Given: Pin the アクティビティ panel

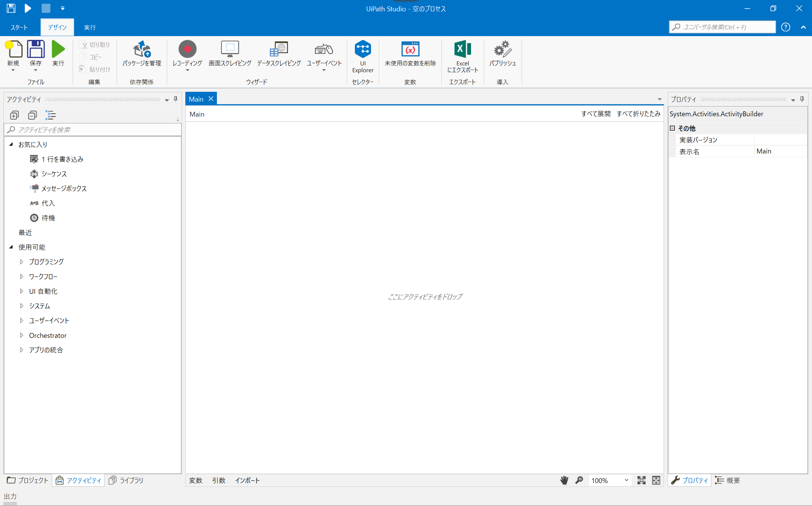Looking at the screenshot, I should point(176,99).
